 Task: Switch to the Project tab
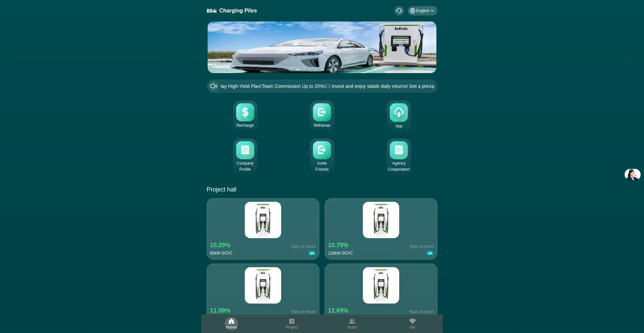pos(291,324)
